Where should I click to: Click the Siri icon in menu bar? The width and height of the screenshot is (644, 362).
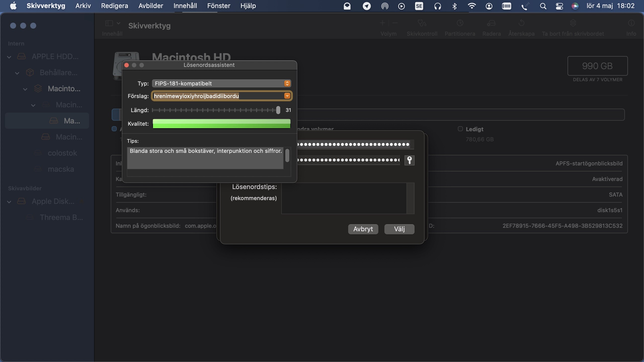[575, 6]
